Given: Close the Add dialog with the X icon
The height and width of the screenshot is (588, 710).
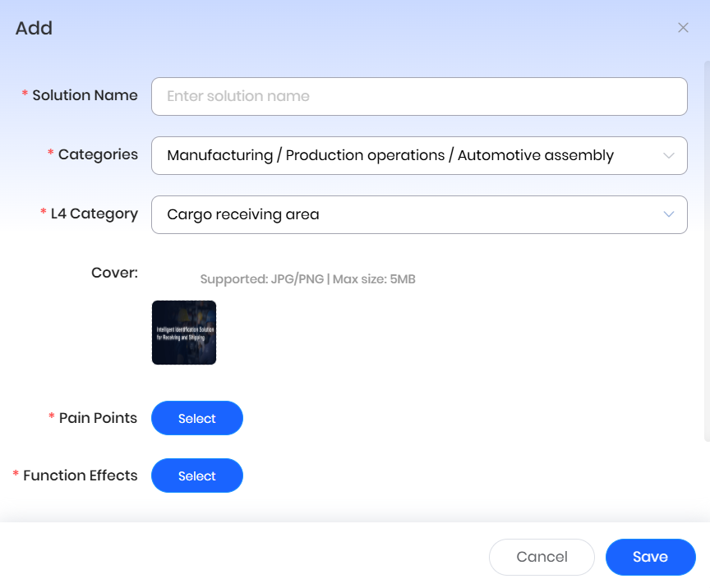Looking at the screenshot, I should click(x=683, y=28).
